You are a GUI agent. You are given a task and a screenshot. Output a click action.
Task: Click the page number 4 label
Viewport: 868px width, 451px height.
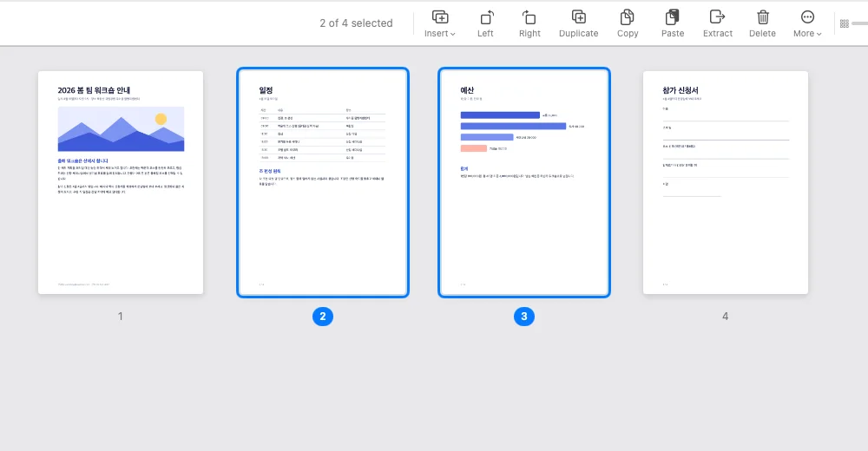725,317
